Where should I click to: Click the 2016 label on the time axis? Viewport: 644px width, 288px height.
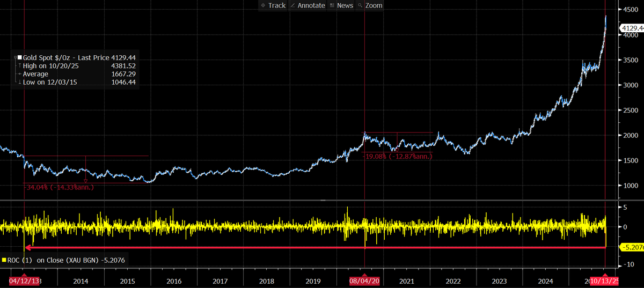(174, 281)
